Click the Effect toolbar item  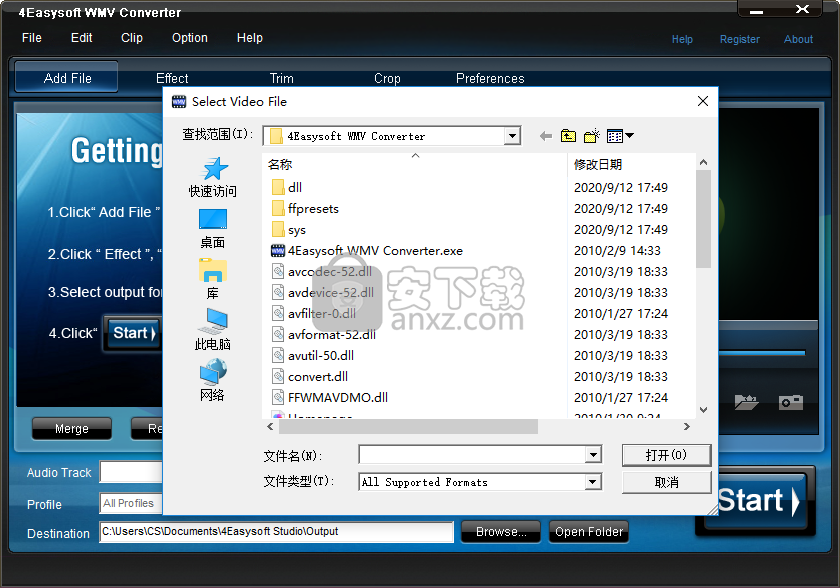172,79
